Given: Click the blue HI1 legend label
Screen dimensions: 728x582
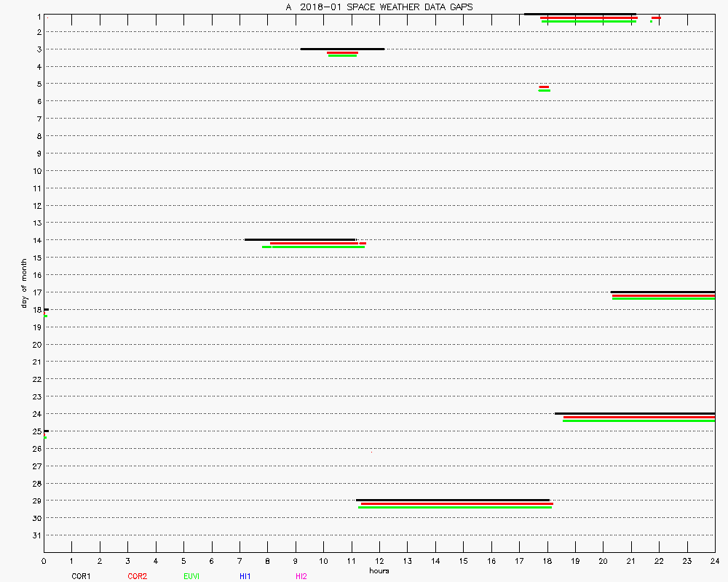Looking at the screenshot, I should [245, 576].
